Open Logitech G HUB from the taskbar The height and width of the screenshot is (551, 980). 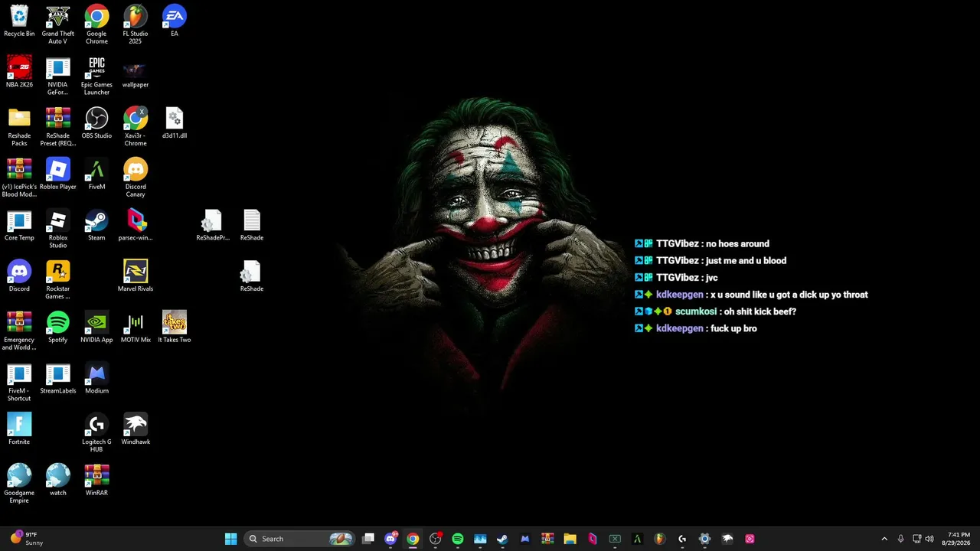[x=682, y=539]
